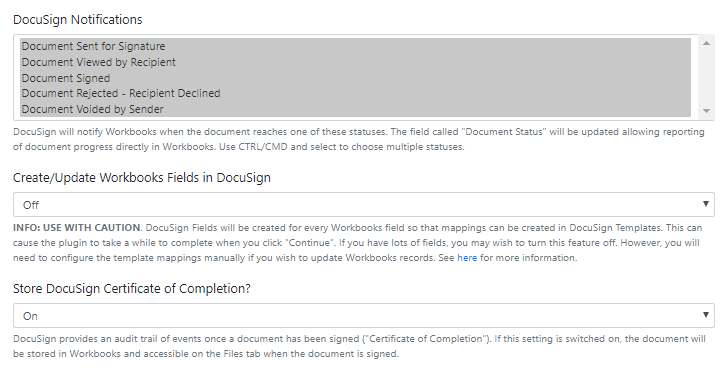The height and width of the screenshot is (377, 724).
Task: Click the notifications listbox scrollbar track
Action: [706, 77]
